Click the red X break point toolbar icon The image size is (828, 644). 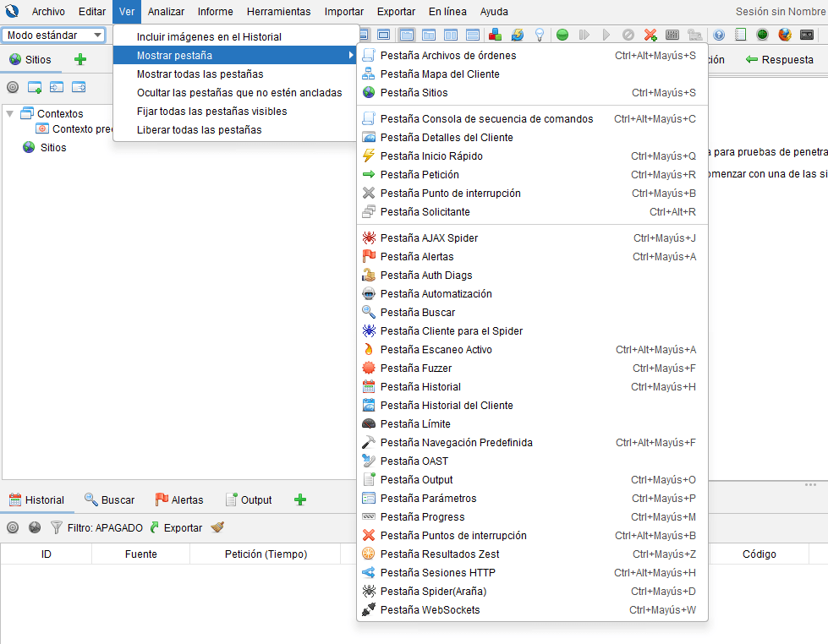coord(650,35)
